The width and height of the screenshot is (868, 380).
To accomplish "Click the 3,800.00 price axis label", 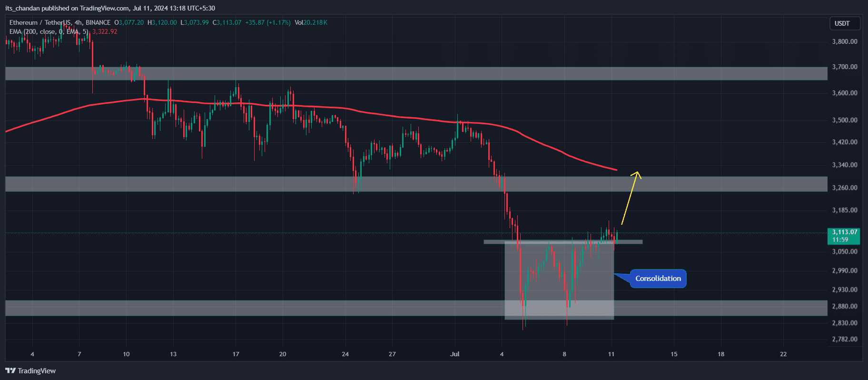I will pyautogui.click(x=845, y=41).
